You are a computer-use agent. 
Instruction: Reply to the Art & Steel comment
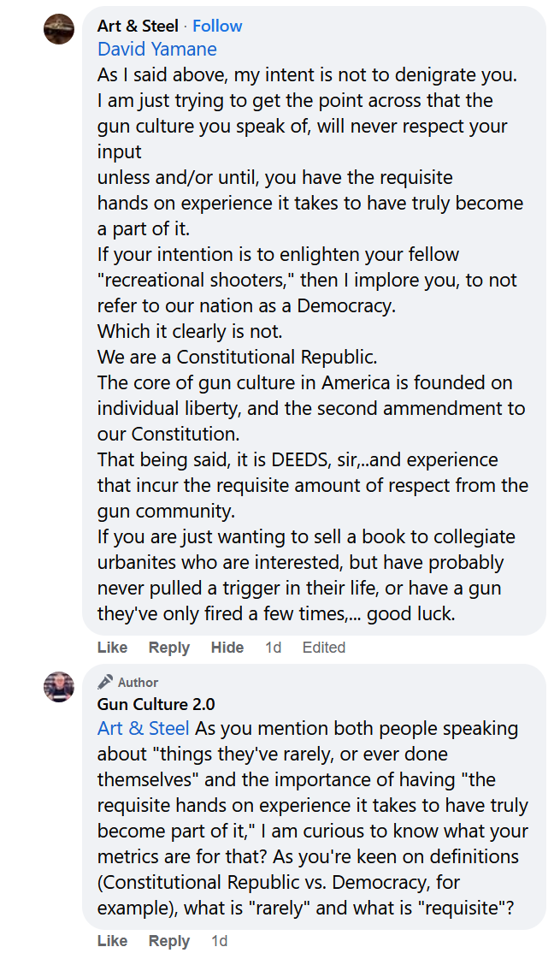point(169,648)
